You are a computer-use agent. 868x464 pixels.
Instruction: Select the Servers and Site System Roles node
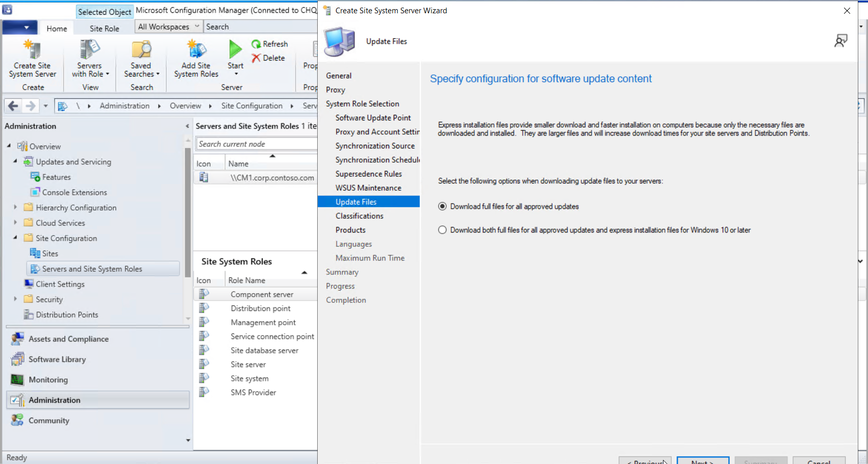pos(103,269)
